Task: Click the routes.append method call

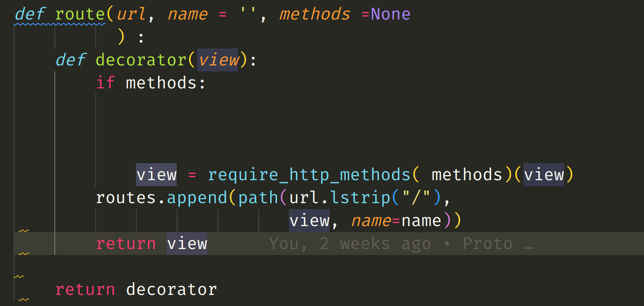Action: [x=161, y=197]
